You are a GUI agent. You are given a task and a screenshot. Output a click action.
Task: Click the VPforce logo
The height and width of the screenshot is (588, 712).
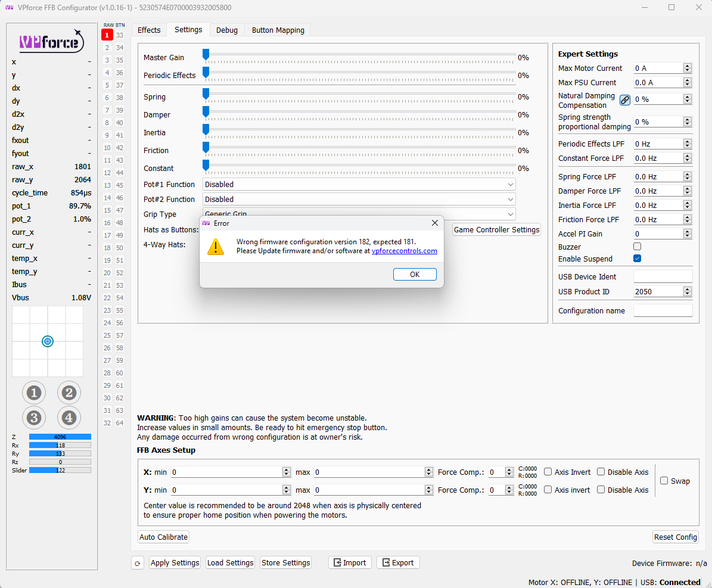[51, 42]
